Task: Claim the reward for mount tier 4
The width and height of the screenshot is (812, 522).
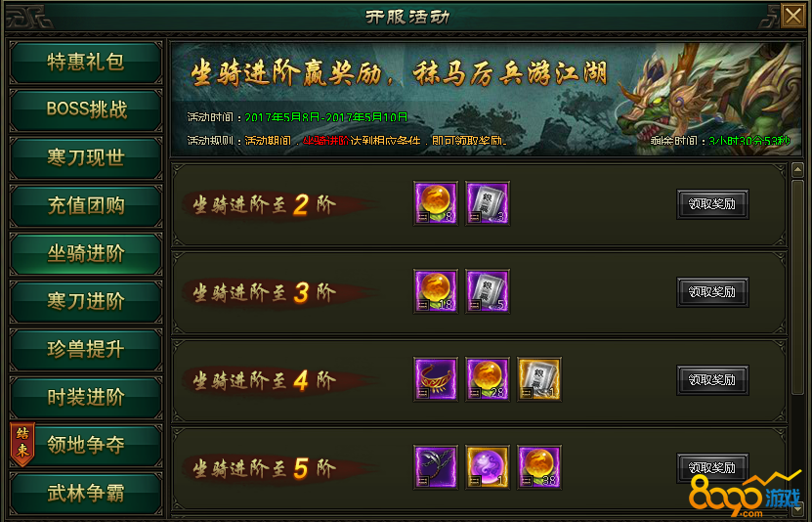Action: click(x=712, y=380)
